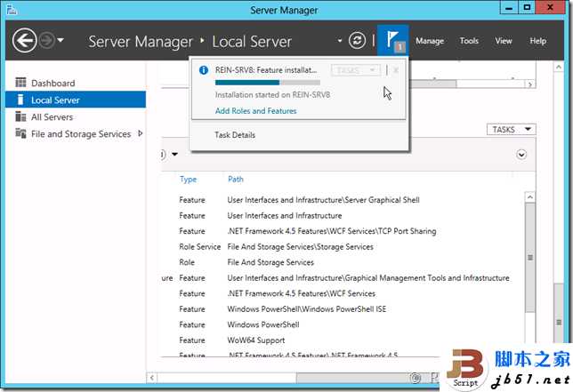
Task: Select Local Server in sidebar
Action: (76, 100)
